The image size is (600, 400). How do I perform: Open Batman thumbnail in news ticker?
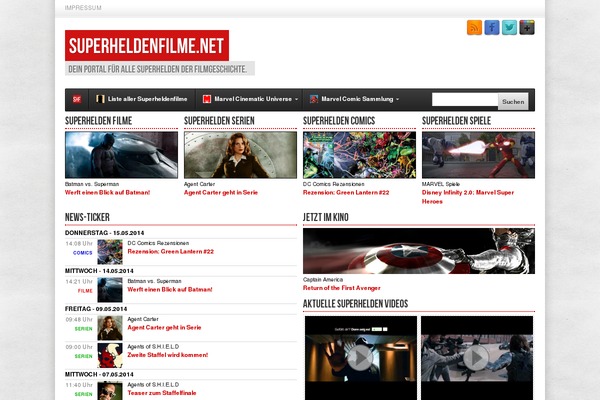click(x=110, y=290)
